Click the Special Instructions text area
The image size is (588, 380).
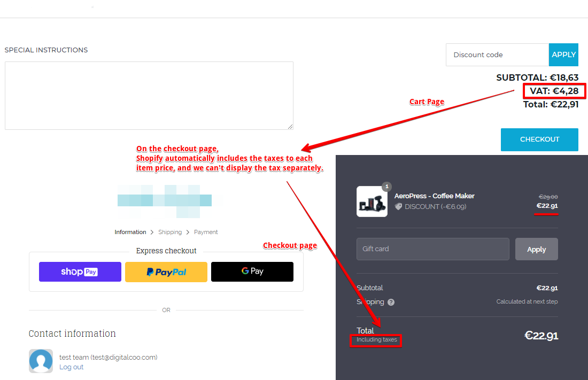tap(149, 95)
